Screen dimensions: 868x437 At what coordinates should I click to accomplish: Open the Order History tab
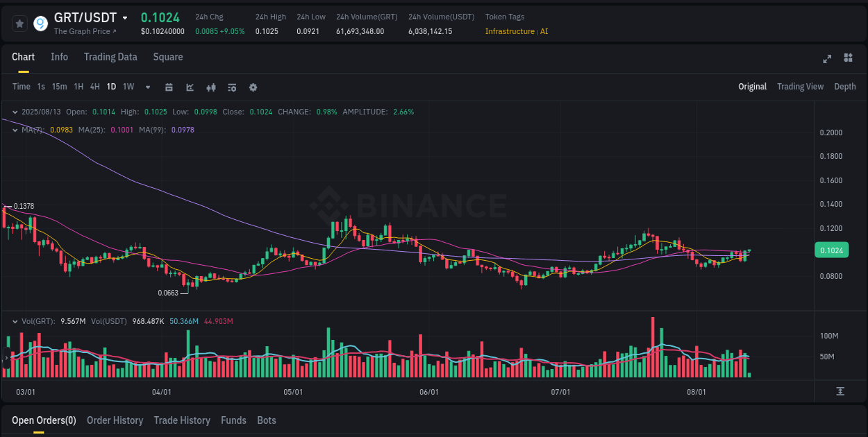(x=115, y=420)
